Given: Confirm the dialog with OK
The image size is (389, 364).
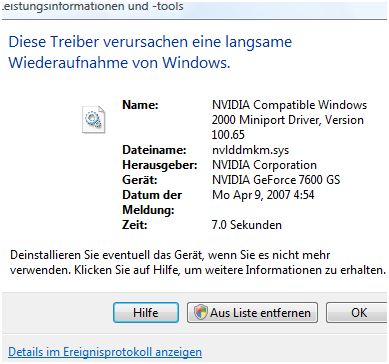Looking at the screenshot, I should pos(357,313).
